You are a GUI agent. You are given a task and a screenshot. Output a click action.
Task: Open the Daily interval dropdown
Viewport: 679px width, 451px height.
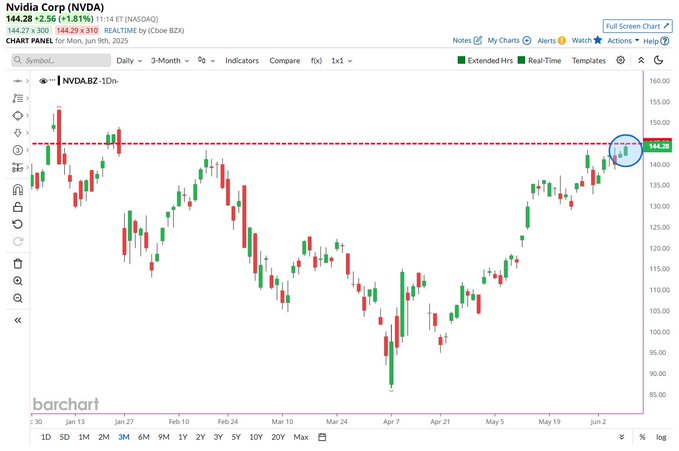[129, 61]
